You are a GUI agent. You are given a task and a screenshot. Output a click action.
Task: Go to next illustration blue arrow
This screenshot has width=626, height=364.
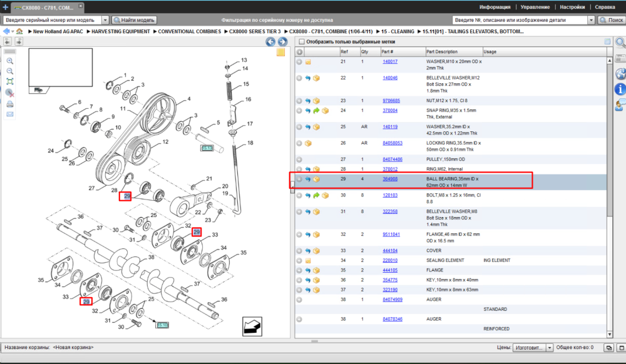(283, 41)
